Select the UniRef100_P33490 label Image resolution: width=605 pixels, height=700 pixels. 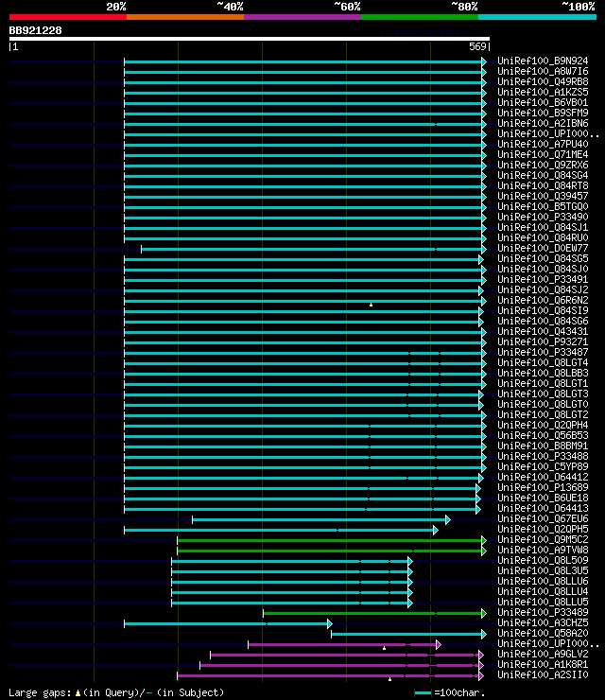pos(543,217)
